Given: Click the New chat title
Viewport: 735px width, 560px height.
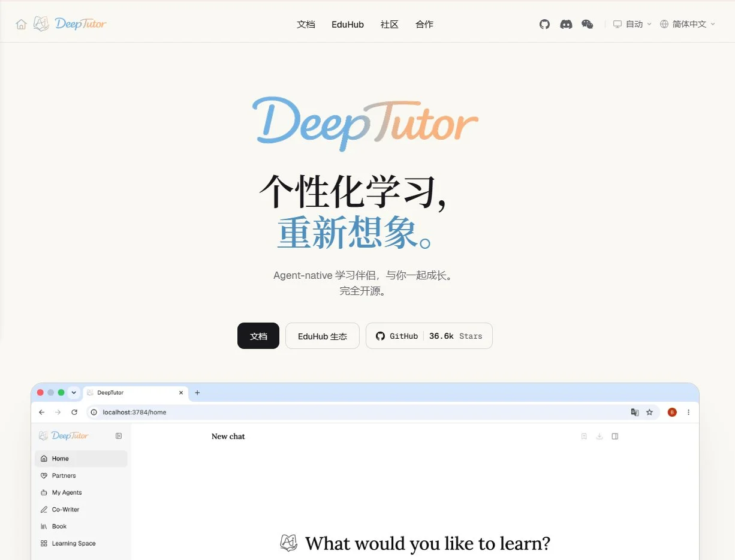Looking at the screenshot, I should coord(228,436).
